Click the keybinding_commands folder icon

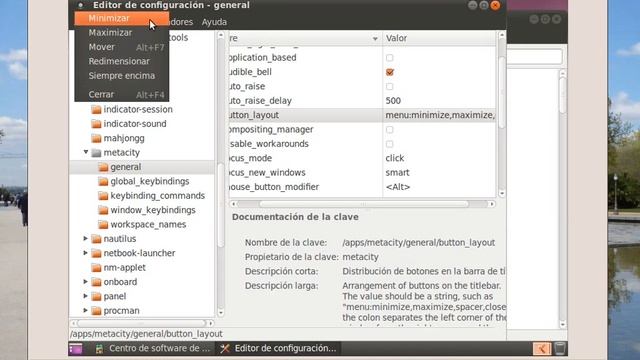click(x=103, y=196)
